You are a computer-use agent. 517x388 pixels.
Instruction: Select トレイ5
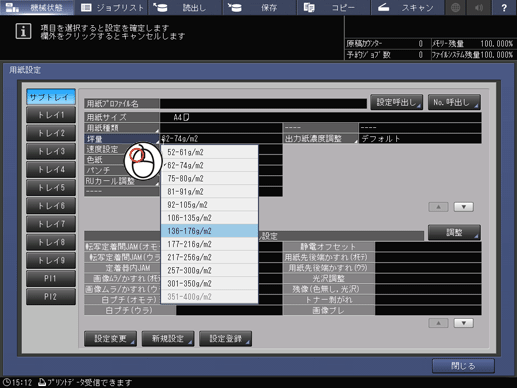(51, 188)
